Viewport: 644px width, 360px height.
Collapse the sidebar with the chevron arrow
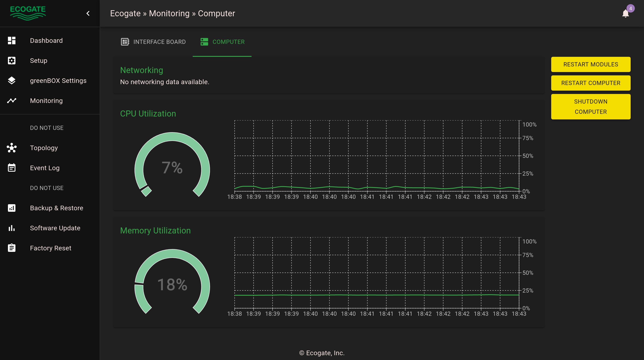pos(88,13)
